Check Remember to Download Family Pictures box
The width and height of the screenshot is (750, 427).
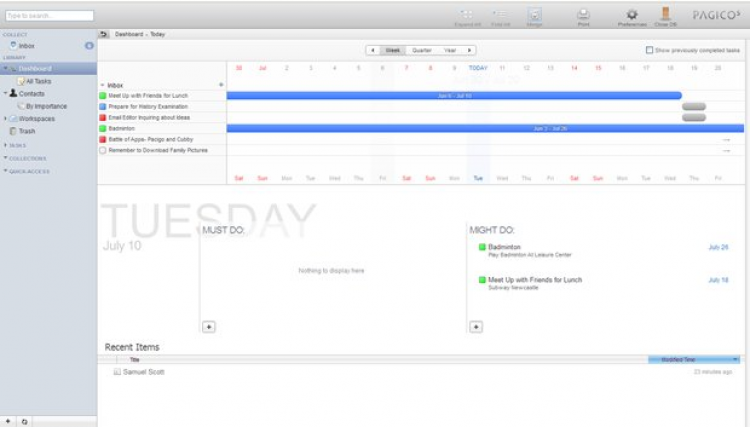[x=102, y=150]
